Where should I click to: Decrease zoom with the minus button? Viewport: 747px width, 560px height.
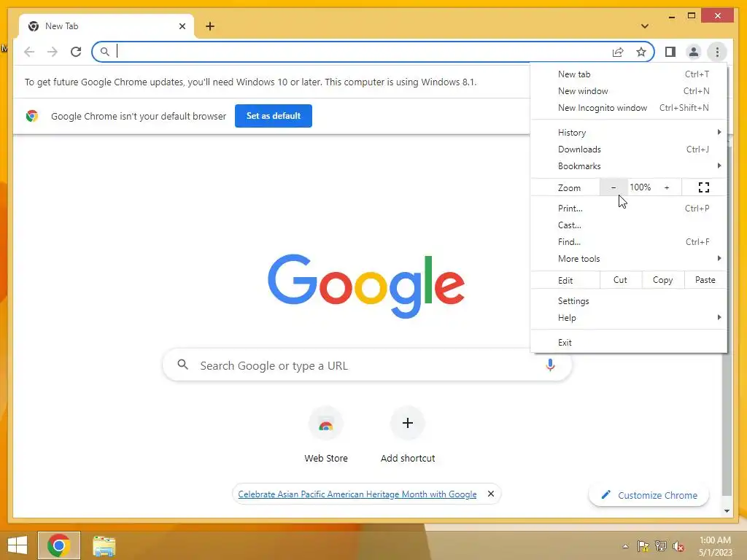click(613, 187)
